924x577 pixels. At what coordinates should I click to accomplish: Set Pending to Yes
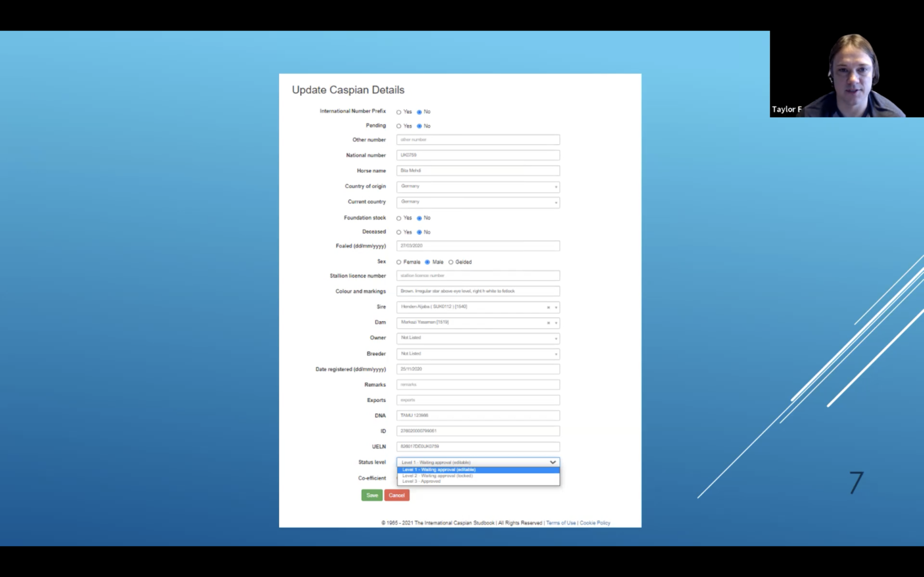coord(398,126)
